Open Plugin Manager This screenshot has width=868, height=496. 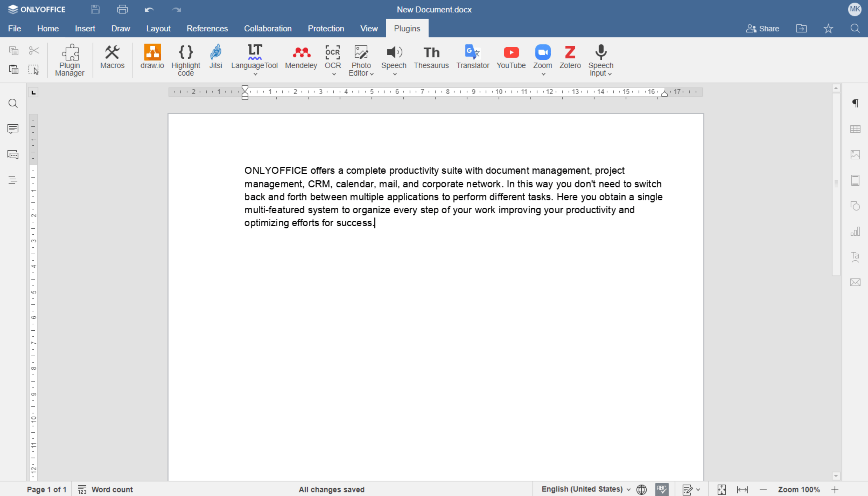point(70,60)
